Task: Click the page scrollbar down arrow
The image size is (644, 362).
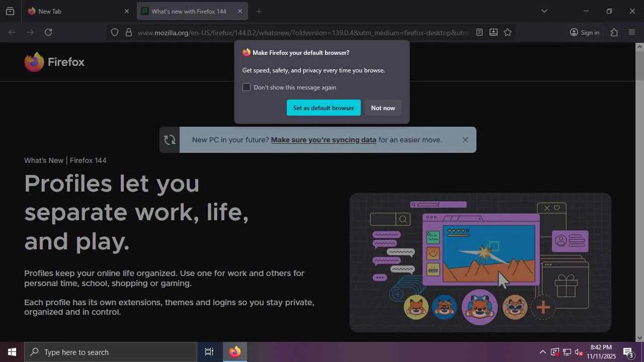Action: point(639,338)
